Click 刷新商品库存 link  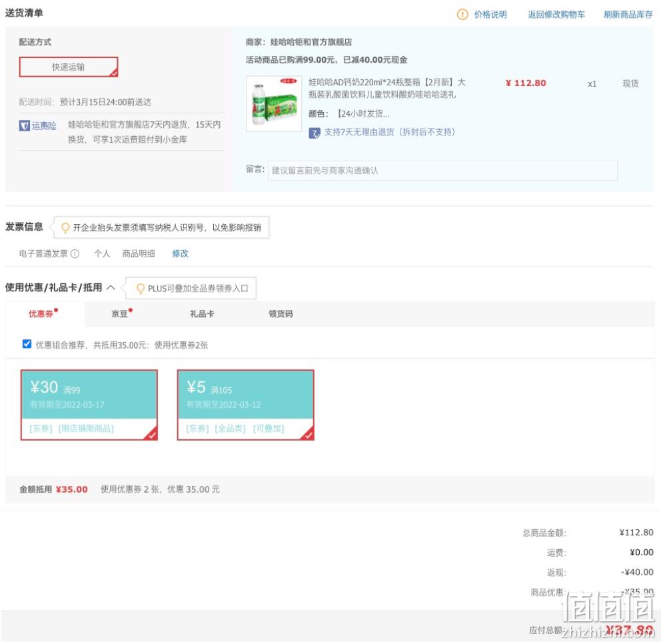click(628, 15)
